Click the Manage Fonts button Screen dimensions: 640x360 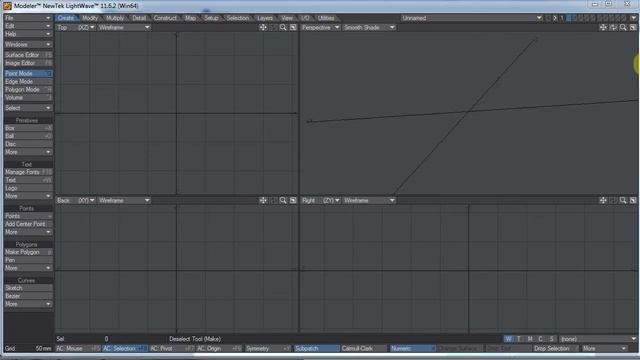pos(28,172)
